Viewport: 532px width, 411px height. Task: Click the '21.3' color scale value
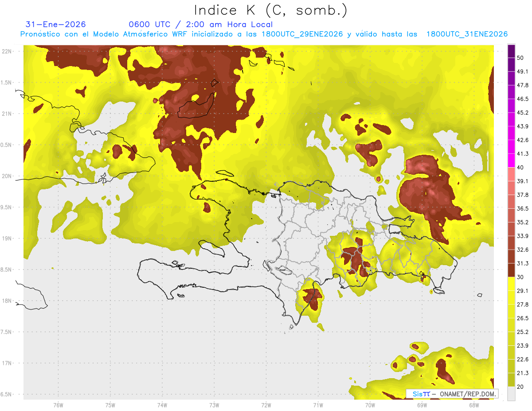click(x=523, y=373)
